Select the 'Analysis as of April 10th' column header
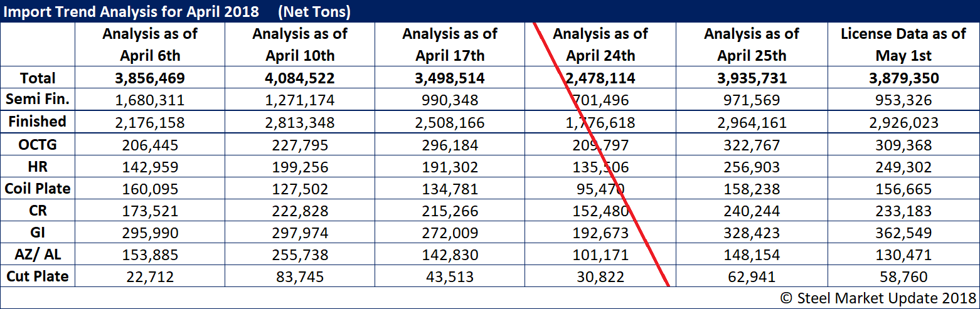The image size is (980, 309). coord(300,45)
